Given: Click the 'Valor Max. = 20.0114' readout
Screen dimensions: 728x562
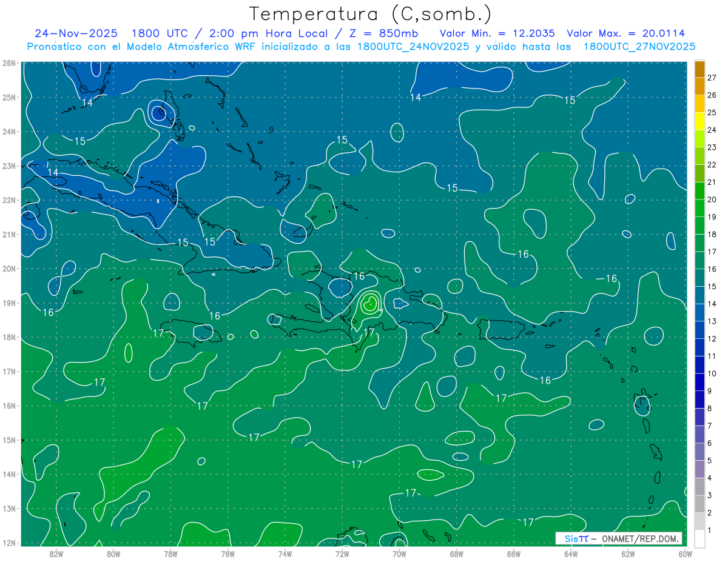Looking at the screenshot, I should tap(626, 33).
